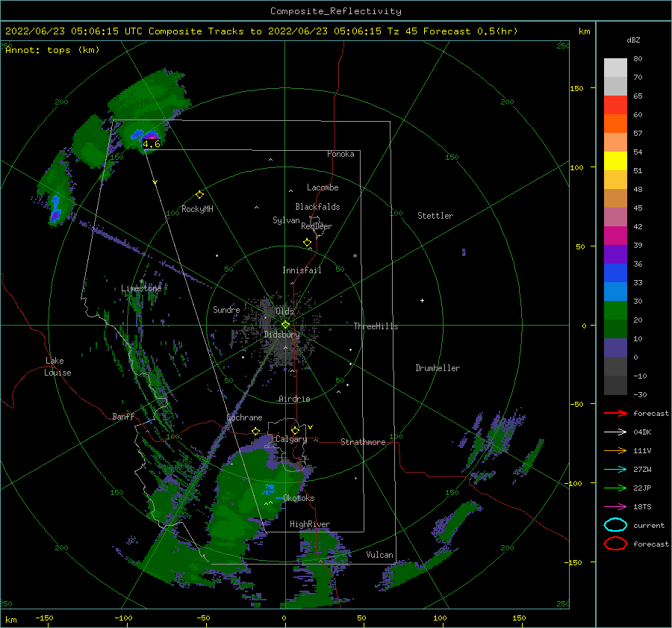The height and width of the screenshot is (628, 672).
Task: Click the Limestone label
Action: [x=141, y=288]
